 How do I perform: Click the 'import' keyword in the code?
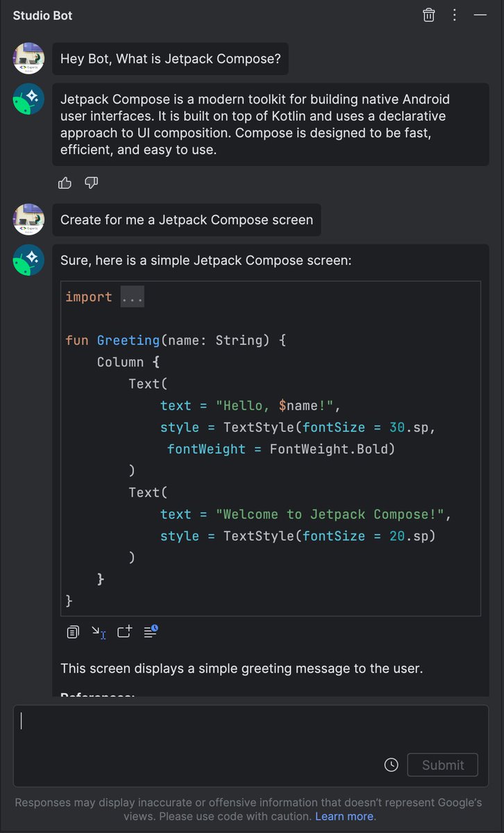[88, 297]
